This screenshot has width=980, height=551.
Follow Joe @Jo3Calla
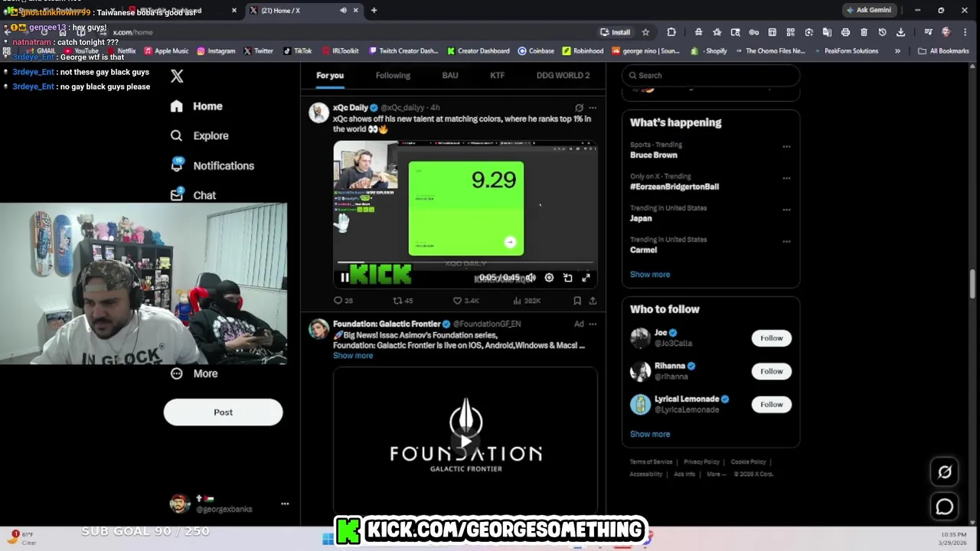coord(771,338)
